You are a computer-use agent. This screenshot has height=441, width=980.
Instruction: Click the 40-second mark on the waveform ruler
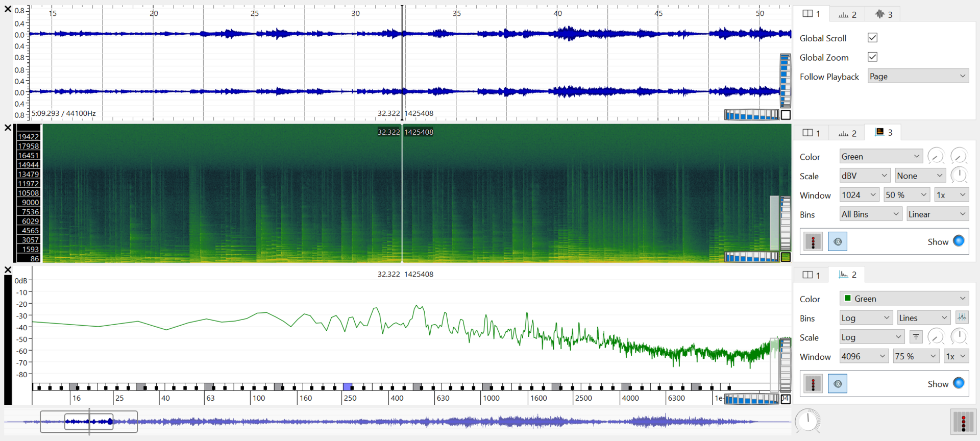coord(558,13)
